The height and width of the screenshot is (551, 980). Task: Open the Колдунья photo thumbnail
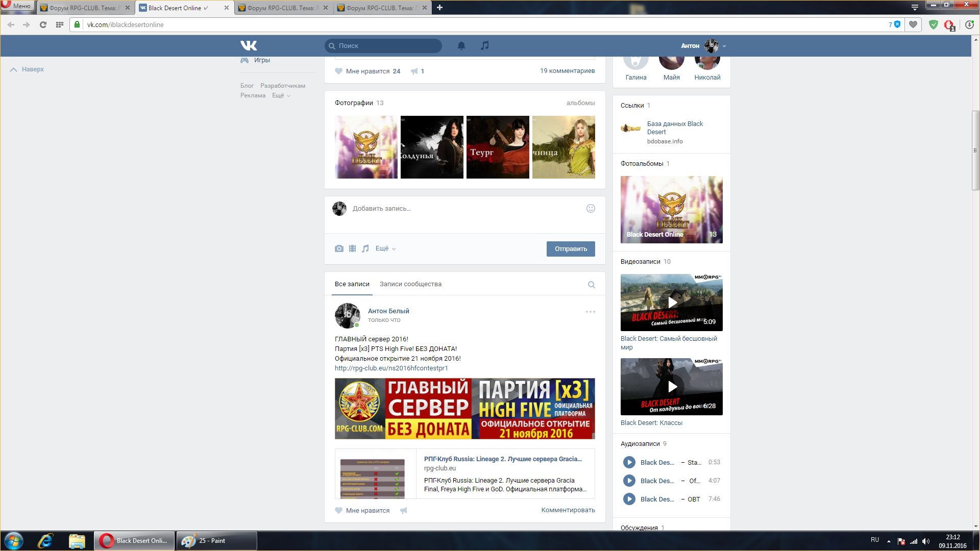tap(432, 147)
